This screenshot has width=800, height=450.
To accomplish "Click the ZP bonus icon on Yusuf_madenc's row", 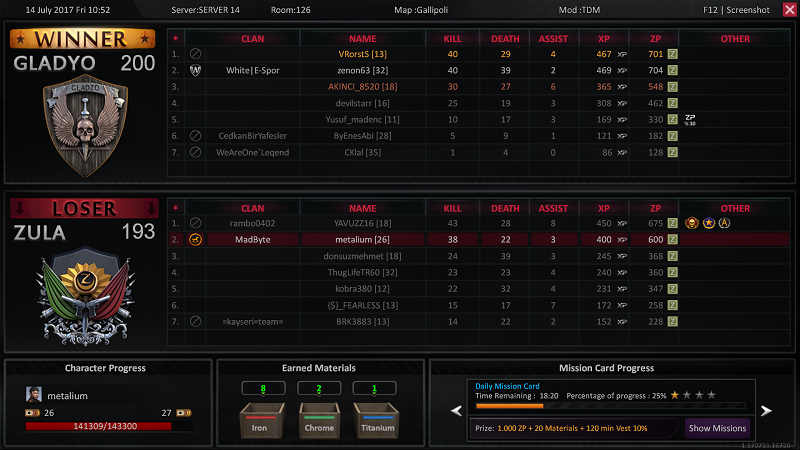I will pos(690,119).
